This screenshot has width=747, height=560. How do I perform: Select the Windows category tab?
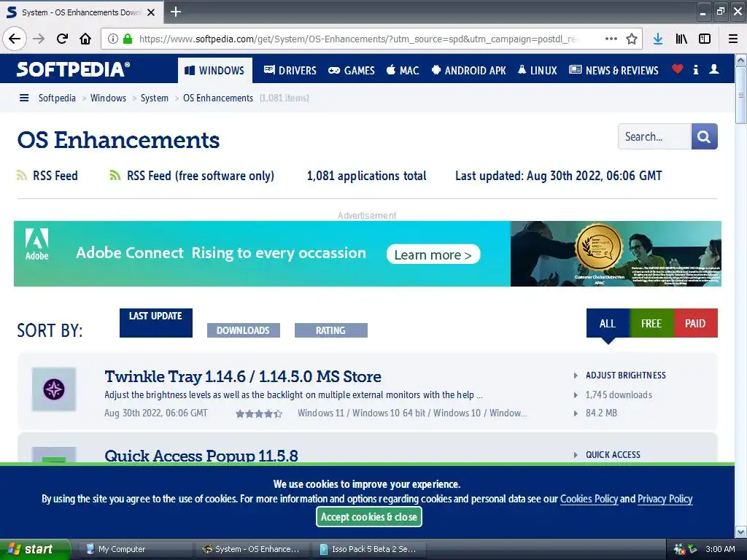pos(215,70)
